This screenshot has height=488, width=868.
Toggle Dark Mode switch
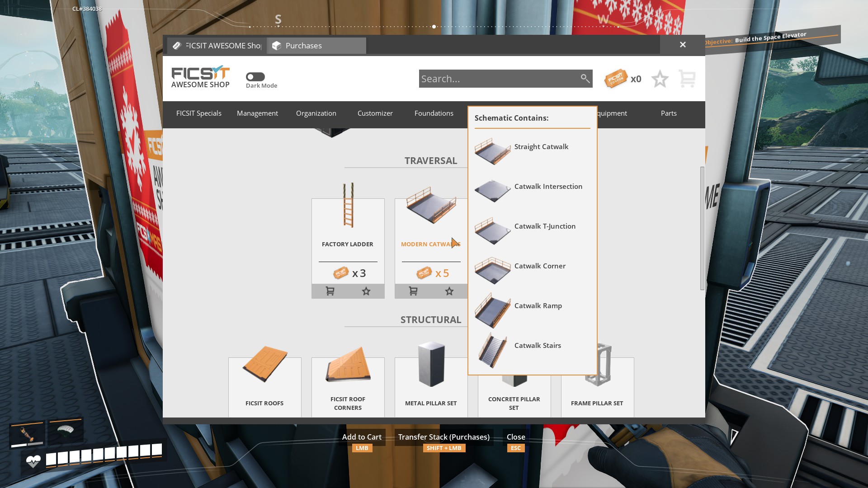255,77
